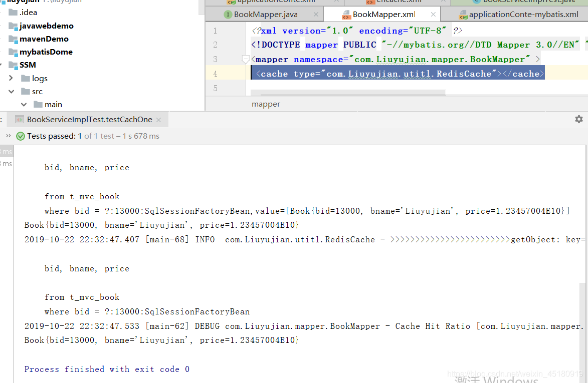Click the highlighted cache tag line

398,74
